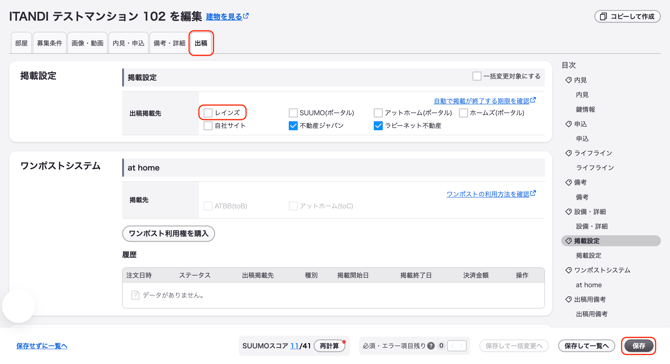Screen dimensions: 670x364
Task: Click indented 申込 sub-item under 申込 heading
Action: click(582, 139)
